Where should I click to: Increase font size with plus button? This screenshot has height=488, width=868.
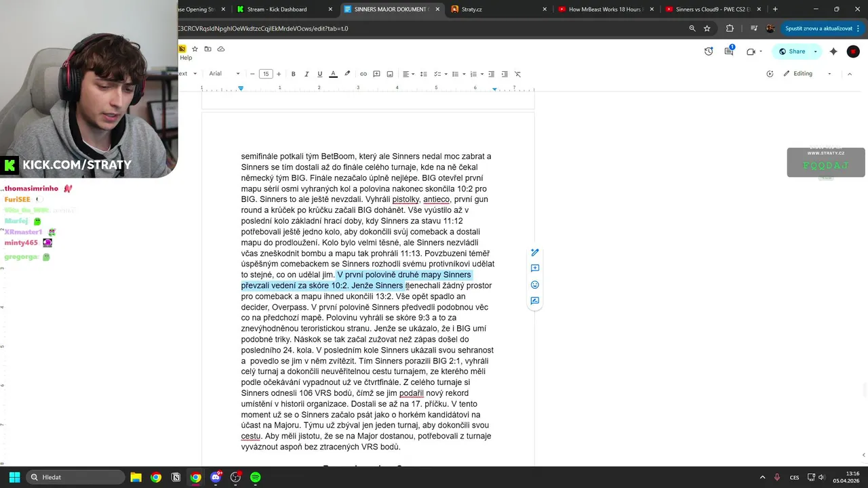[x=278, y=74]
